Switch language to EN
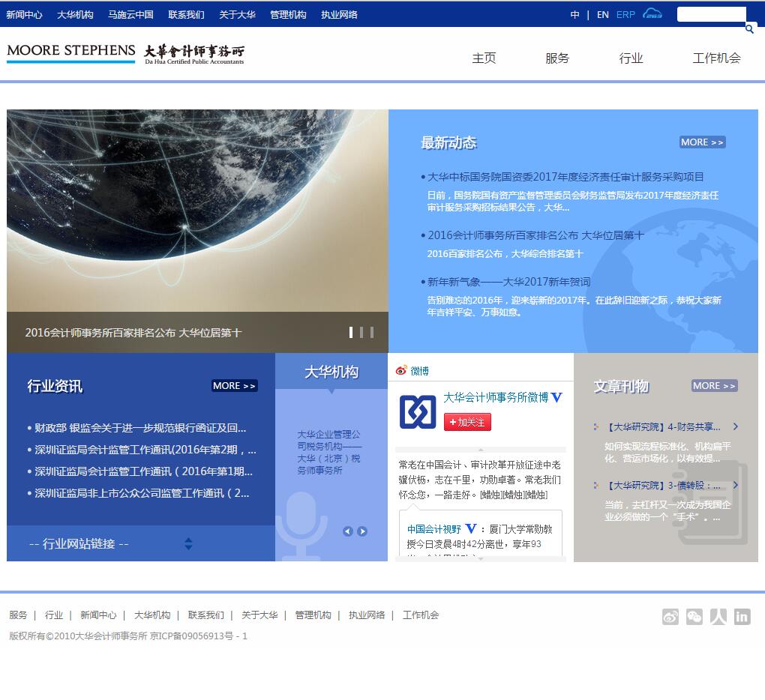This screenshot has height=700, width=765. coord(602,15)
